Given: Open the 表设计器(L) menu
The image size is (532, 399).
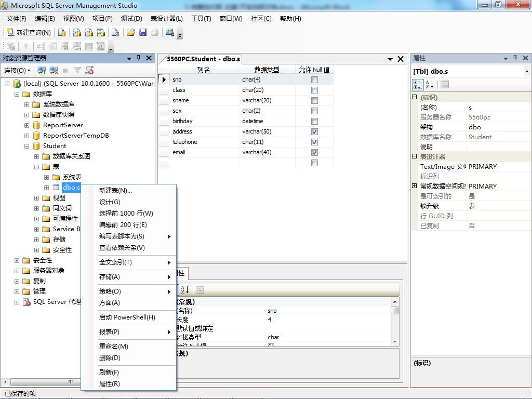Looking at the screenshot, I should (x=167, y=19).
